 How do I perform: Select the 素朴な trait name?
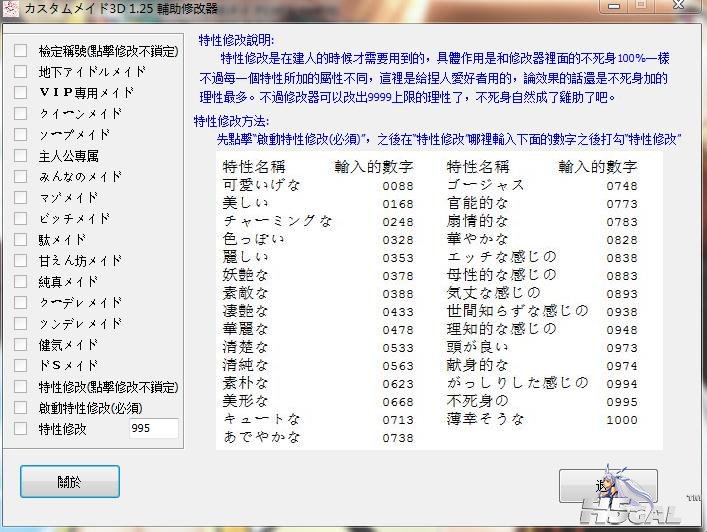pyautogui.click(x=245, y=383)
